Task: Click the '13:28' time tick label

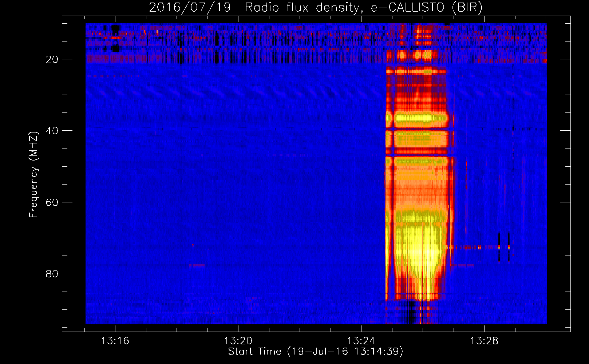Action: 484,341
